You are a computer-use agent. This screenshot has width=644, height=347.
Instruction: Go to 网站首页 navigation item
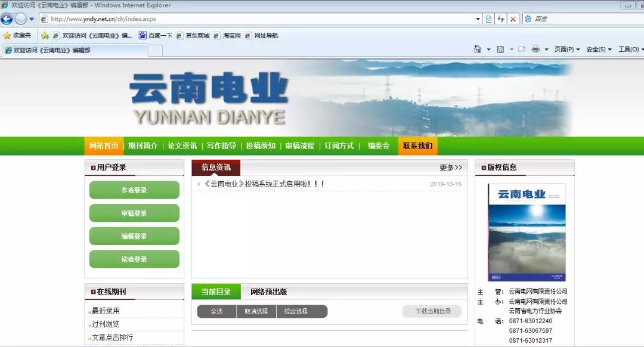104,146
